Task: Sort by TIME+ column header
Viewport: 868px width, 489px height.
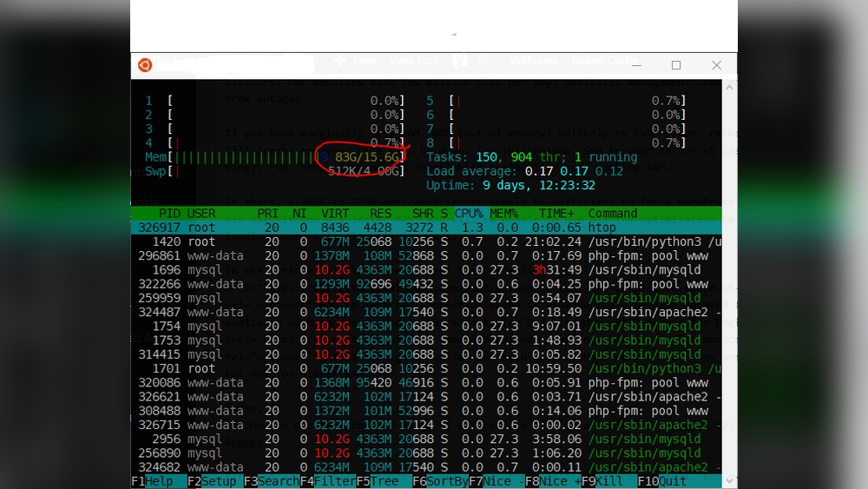Action: point(556,214)
